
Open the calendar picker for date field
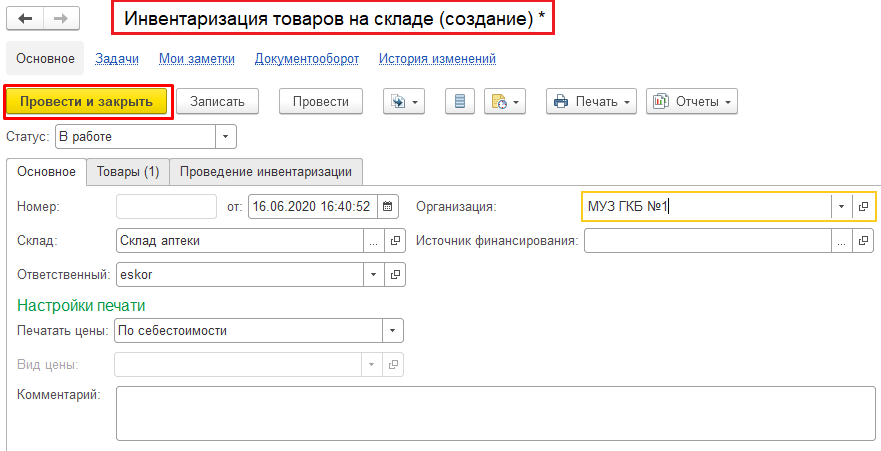point(388,207)
